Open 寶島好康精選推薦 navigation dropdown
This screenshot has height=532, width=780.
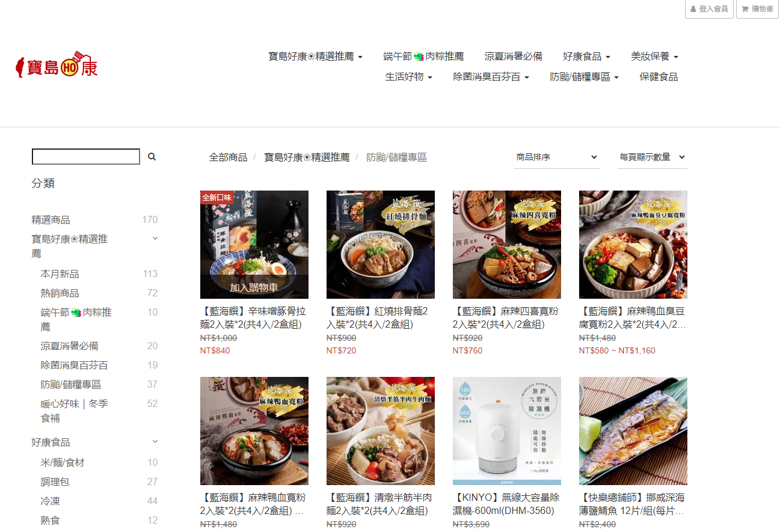point(315,57)
